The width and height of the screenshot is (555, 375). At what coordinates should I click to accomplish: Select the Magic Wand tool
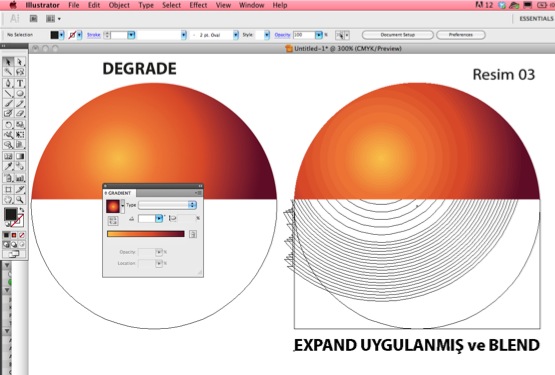coord(8,72)
